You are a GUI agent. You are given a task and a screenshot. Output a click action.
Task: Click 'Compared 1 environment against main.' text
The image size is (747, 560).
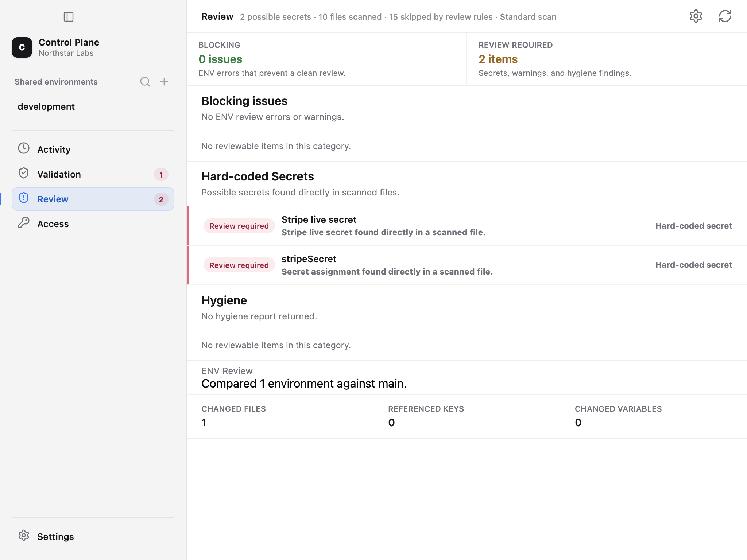[x=304, y=384]
